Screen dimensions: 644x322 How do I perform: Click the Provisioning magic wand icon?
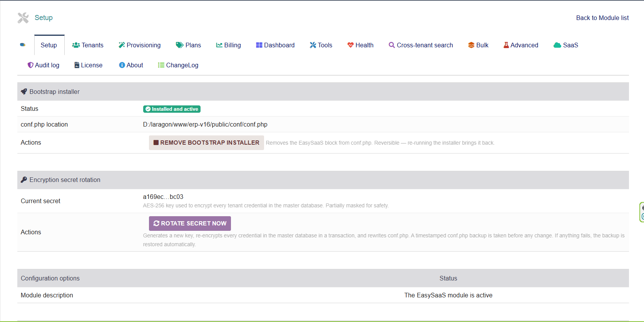coord(122,45)
